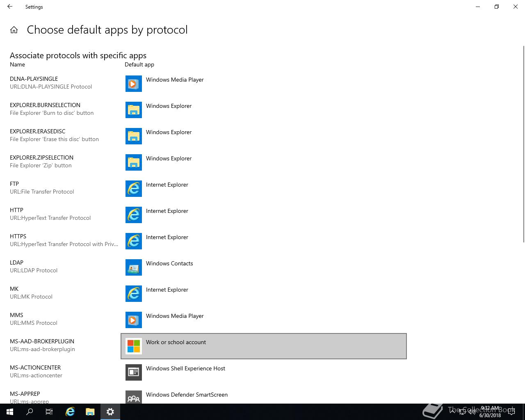Open taskbar search magnifier
This screenshot has height=420, width=525.
(x=30, y=412)
